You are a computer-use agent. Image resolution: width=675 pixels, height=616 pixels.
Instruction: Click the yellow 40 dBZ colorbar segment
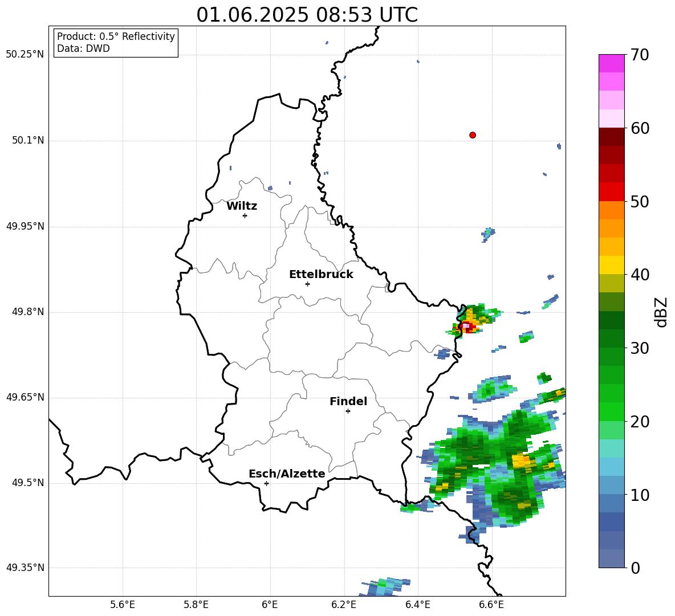coord(611,265)
